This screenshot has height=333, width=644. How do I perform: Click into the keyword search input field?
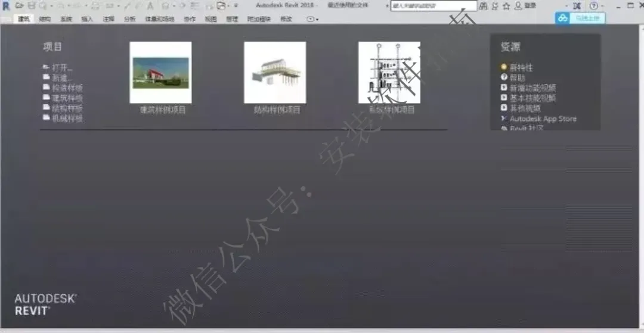(x=434, y=6)
